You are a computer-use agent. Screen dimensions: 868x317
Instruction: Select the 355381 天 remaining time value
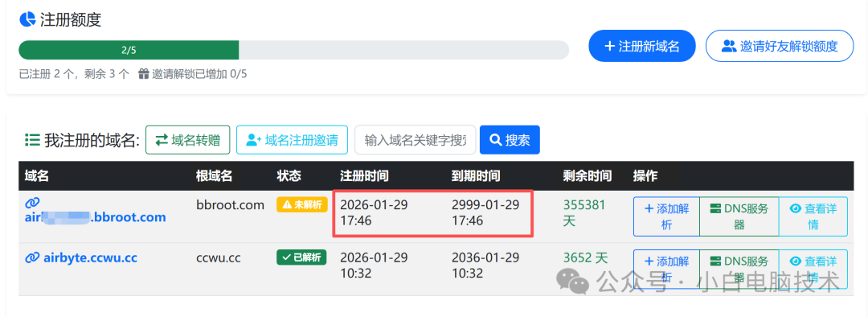point(584,213)
